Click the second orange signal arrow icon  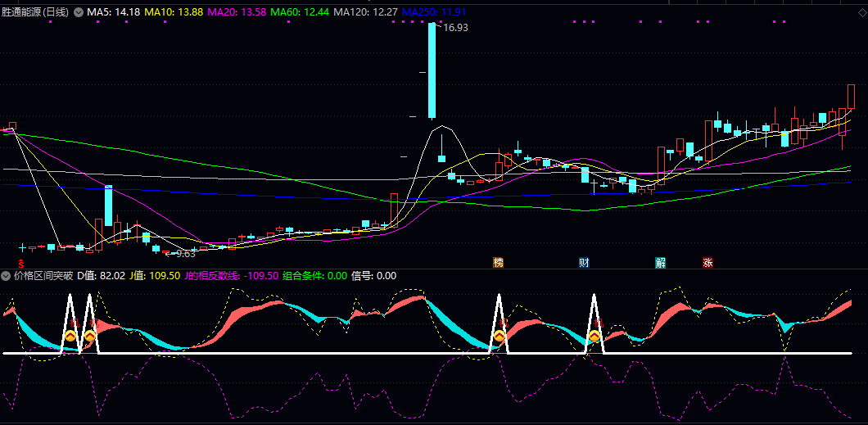(x=90, y=336)
